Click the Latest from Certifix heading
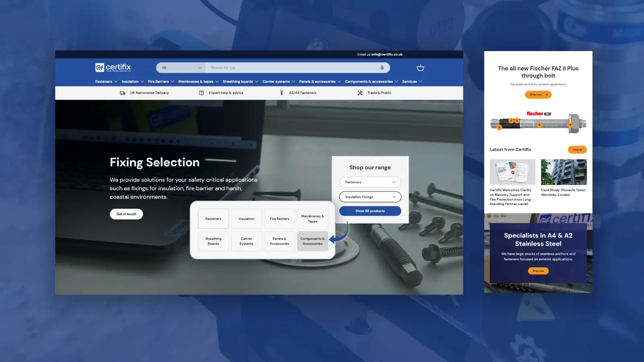 (510, 150)
